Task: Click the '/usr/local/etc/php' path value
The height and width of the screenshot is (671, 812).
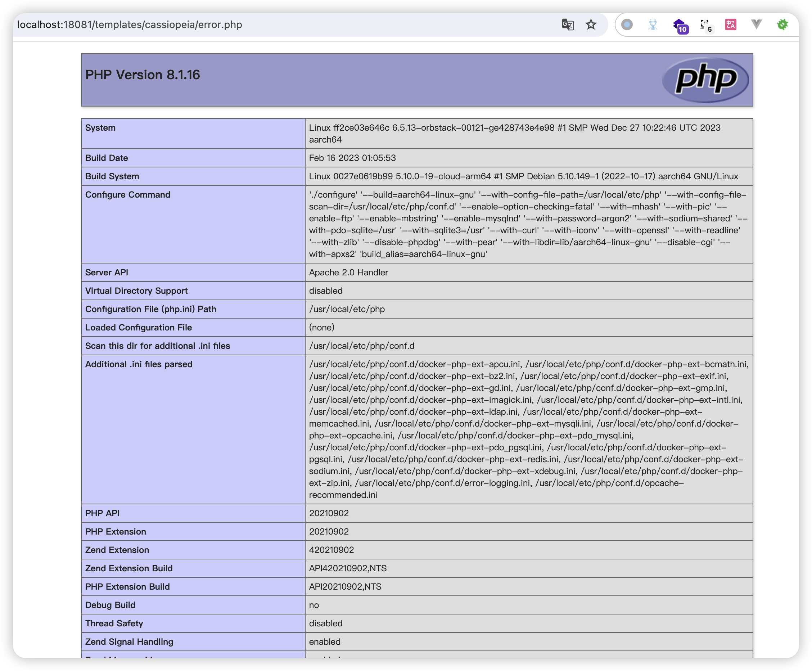Action: [347, 309]
